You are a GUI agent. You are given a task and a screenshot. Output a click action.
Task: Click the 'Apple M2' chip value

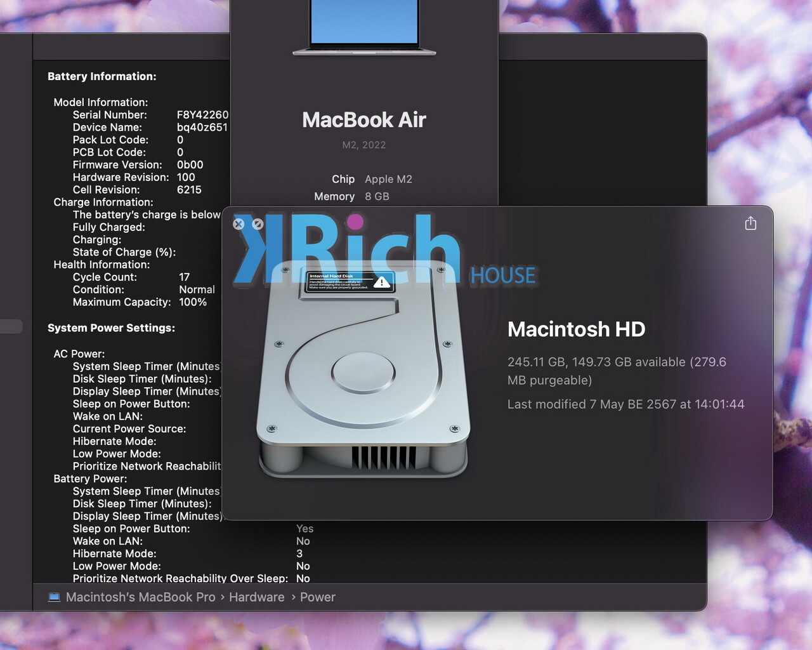(388, 179)
